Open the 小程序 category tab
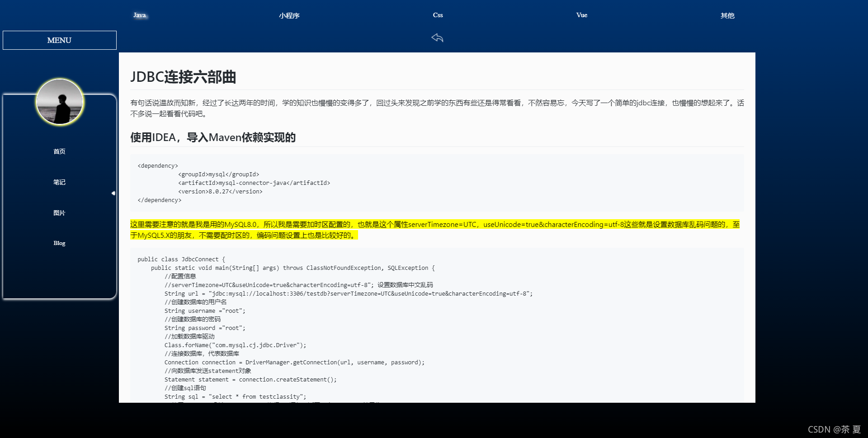This screenshot has height=438, width=868. click(289, 15)
